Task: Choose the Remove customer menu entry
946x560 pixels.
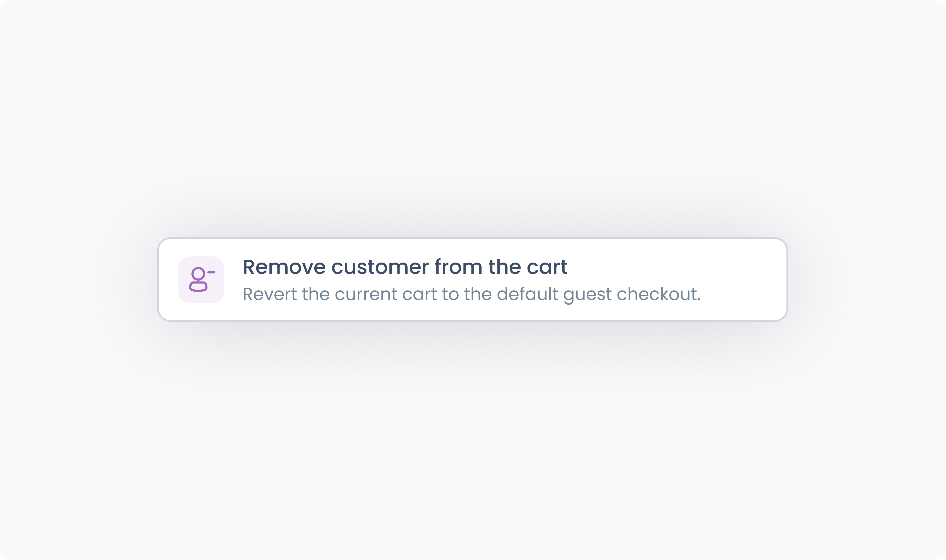Action: (472, 279)
